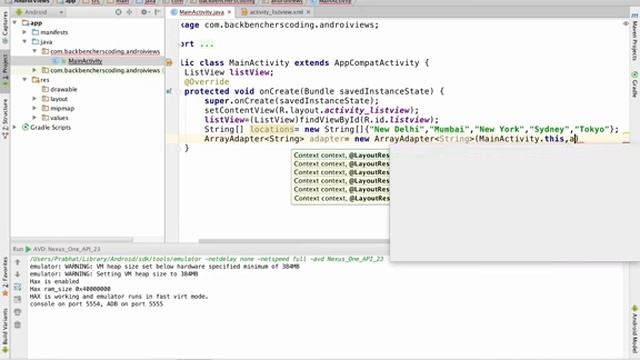Click the "New Delhi" string literal
640x360 pixels.
point(397,129)
